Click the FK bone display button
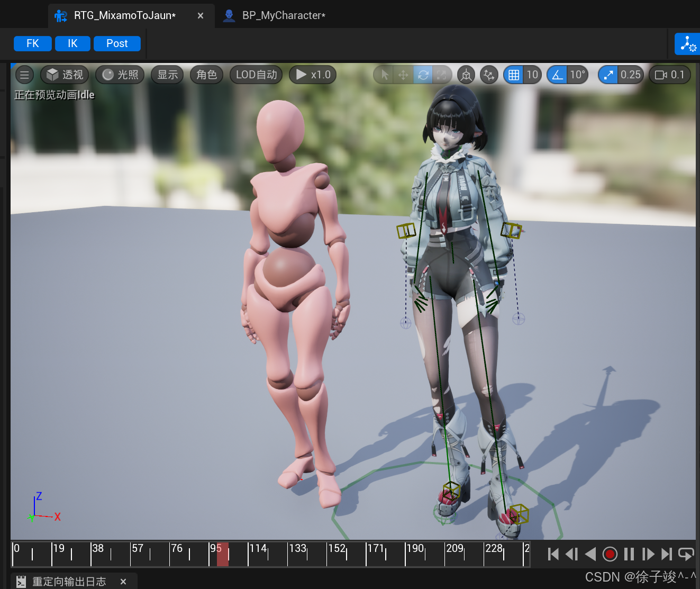The width and height of the screenshot is (700, 589). [33, 43]
